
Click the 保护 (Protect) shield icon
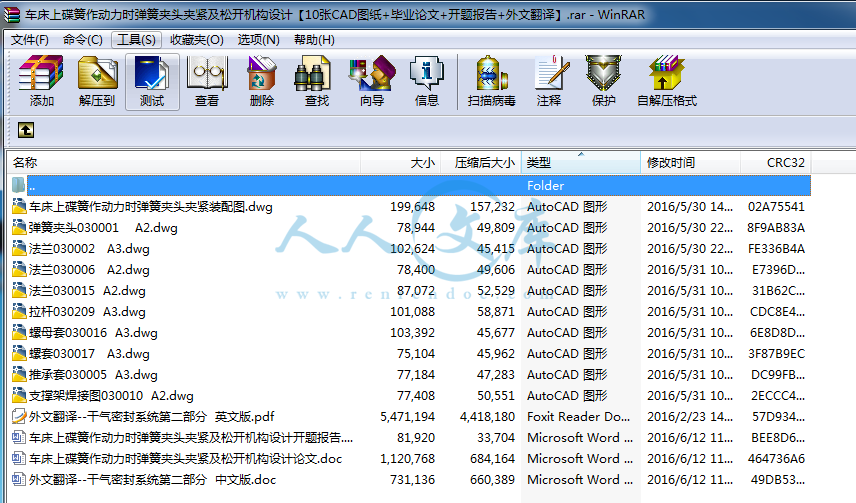(603, 81)
